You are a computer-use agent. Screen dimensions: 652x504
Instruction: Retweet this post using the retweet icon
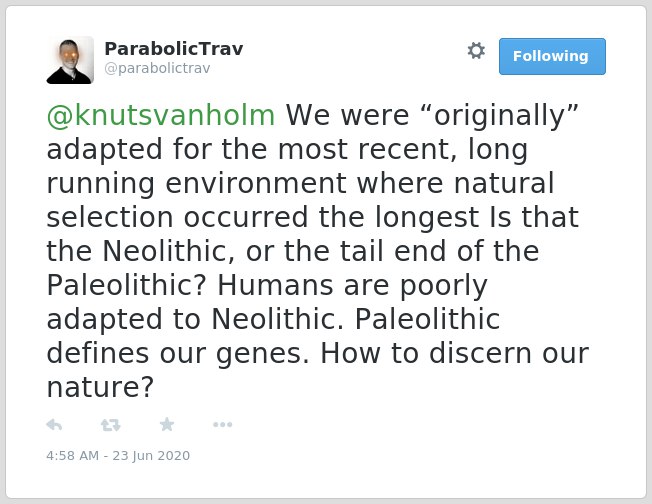[111, 425]
